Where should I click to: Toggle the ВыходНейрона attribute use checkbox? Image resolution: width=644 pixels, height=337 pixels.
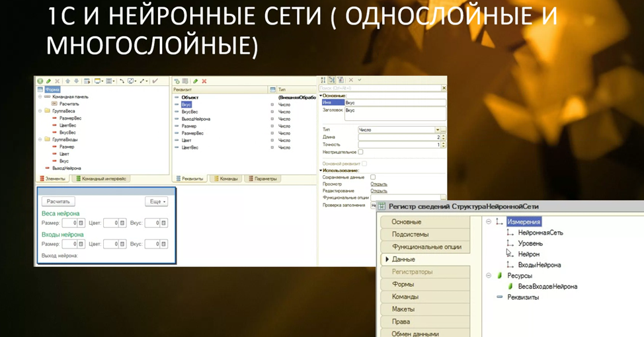coord(272,119)
